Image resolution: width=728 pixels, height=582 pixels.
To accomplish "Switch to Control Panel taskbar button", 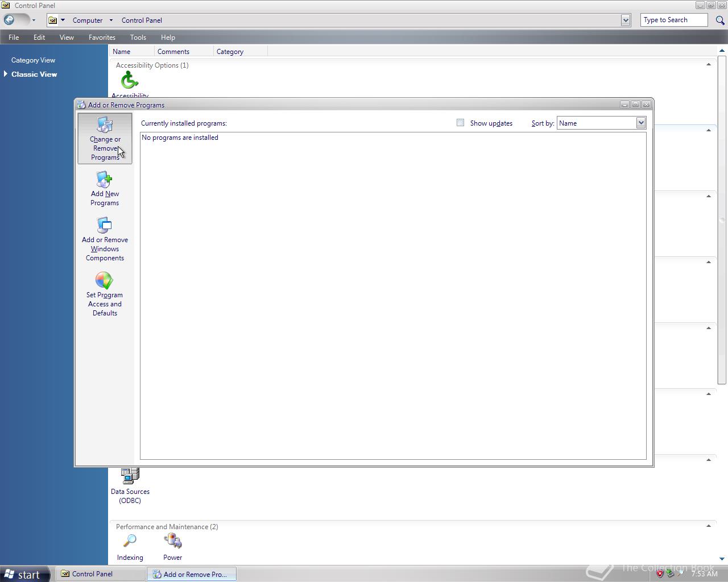I will (100, 574).
